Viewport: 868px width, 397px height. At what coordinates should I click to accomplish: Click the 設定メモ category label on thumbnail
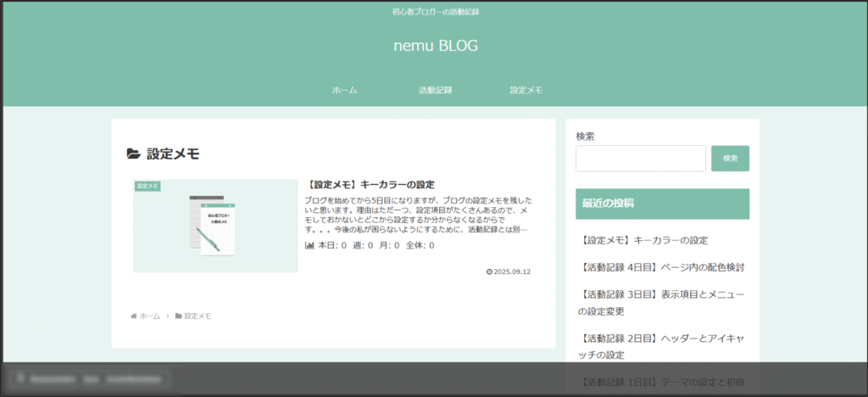[147, 186]
